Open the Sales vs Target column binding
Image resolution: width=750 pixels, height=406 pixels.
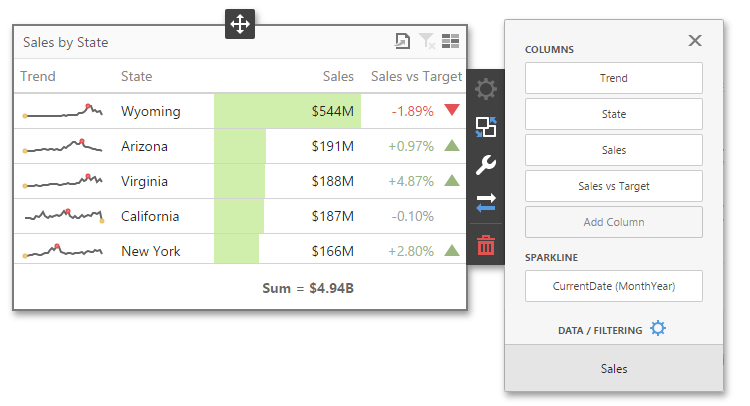[x=613, y=186]
